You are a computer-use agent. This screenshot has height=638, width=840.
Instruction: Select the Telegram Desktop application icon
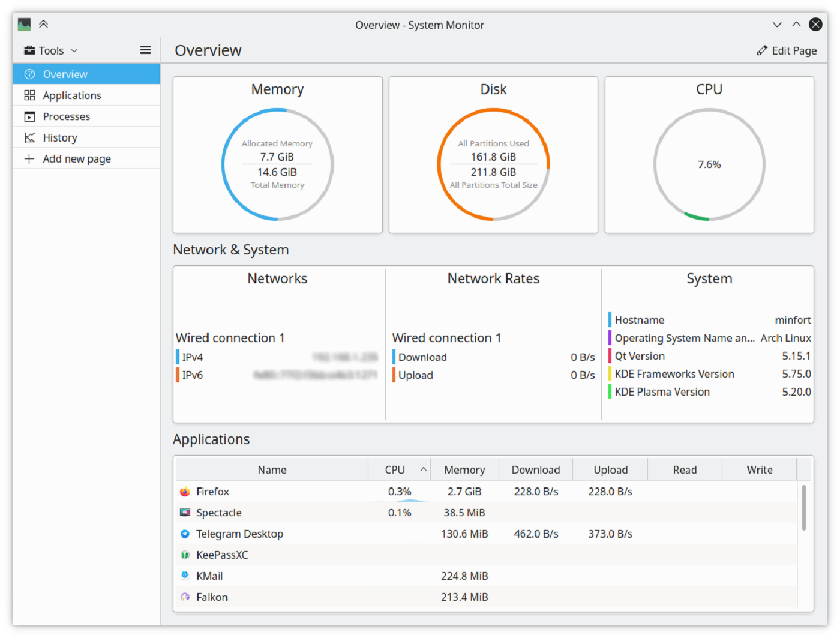pos(184,534)
